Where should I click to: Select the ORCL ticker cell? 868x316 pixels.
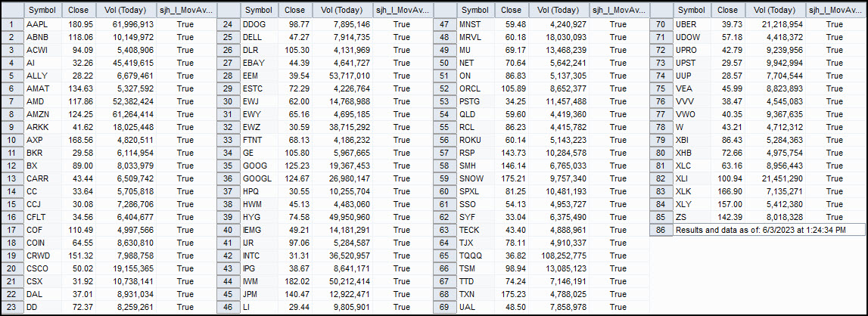tap(475, 88)
